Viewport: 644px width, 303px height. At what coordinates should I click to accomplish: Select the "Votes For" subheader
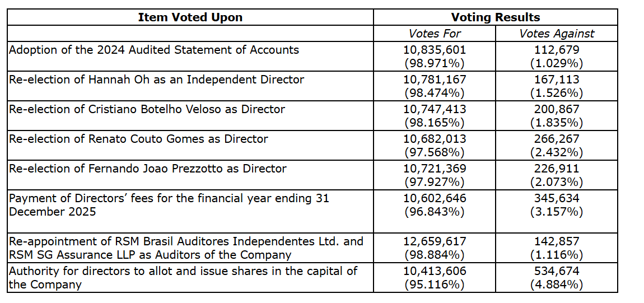coord(434,34)
